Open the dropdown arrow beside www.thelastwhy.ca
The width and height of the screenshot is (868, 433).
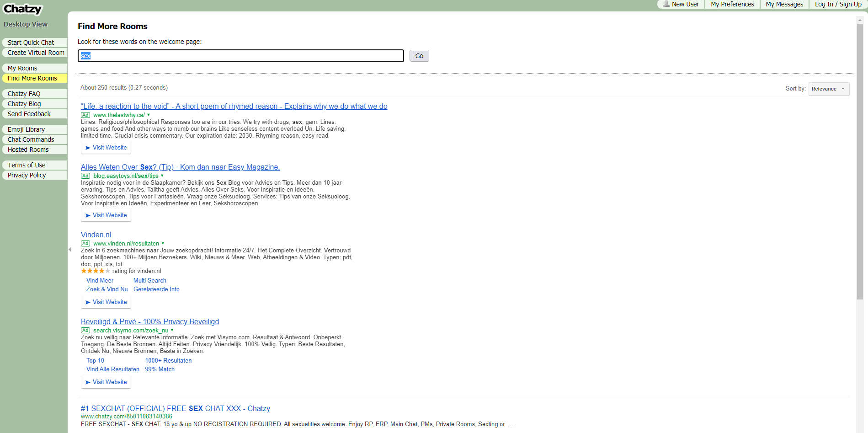(x=149, y=115)
